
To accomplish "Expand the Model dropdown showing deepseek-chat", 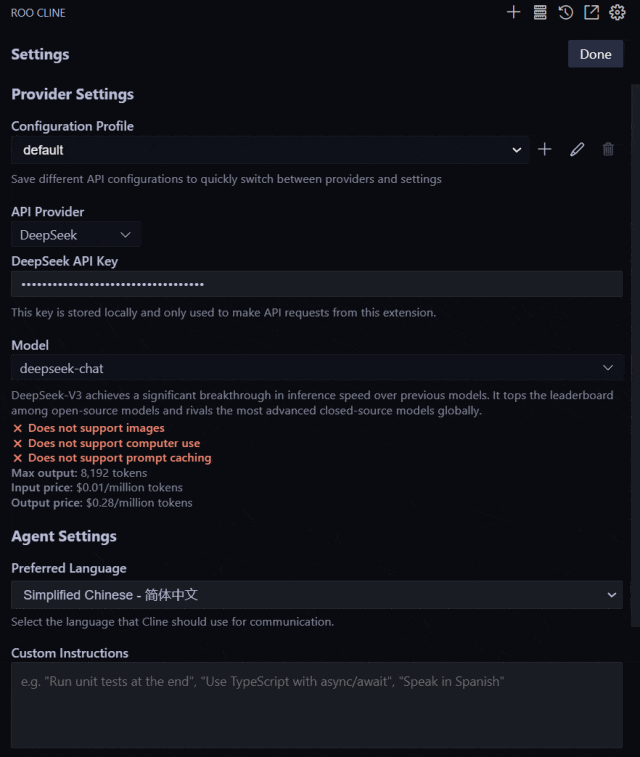I will pyautogui.click(x=317, y=368).
